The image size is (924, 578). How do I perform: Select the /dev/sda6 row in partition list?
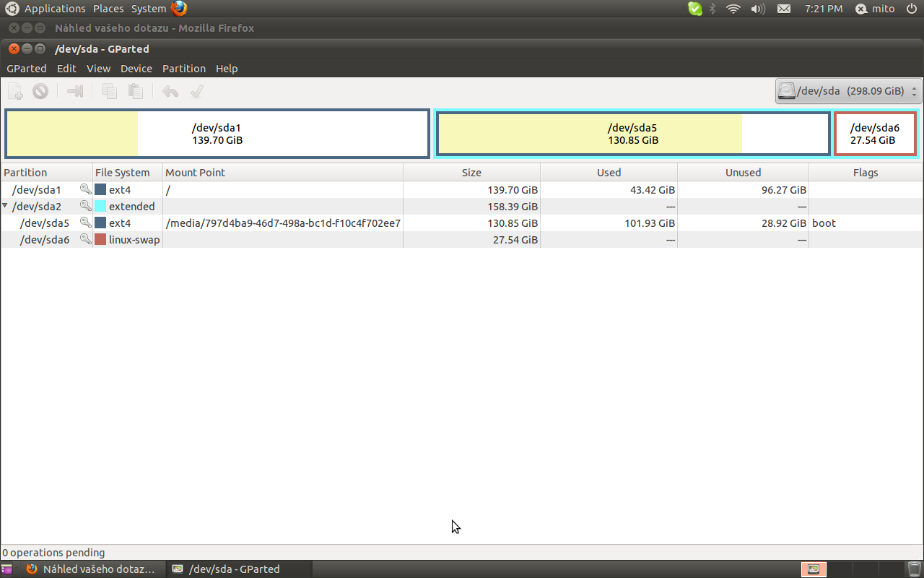click(x=462, y=239)
